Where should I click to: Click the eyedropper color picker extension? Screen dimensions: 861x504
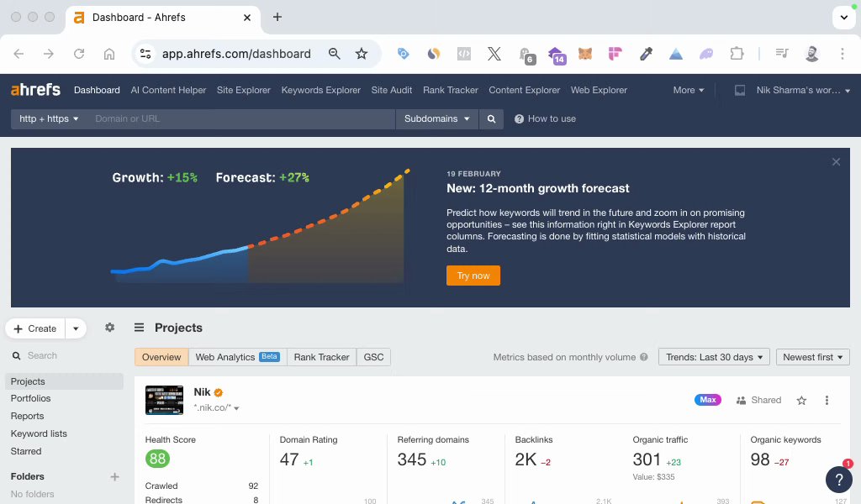click(x=646, y=54)
